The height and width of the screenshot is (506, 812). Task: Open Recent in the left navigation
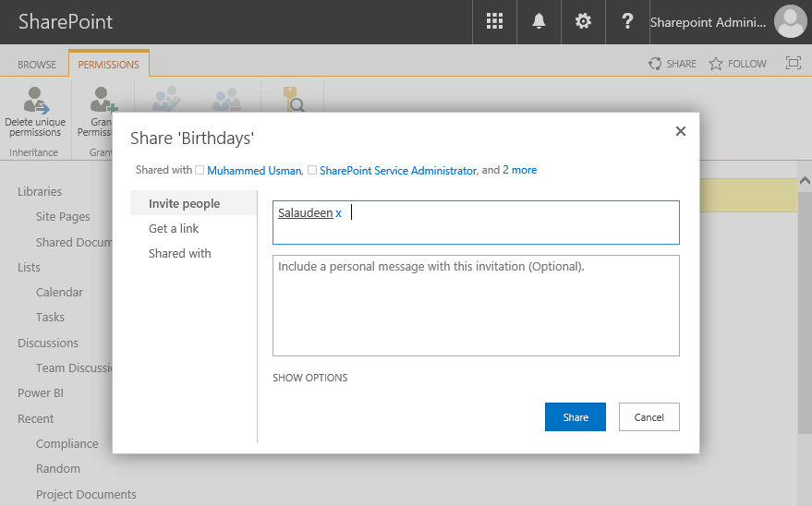[35, 418]
